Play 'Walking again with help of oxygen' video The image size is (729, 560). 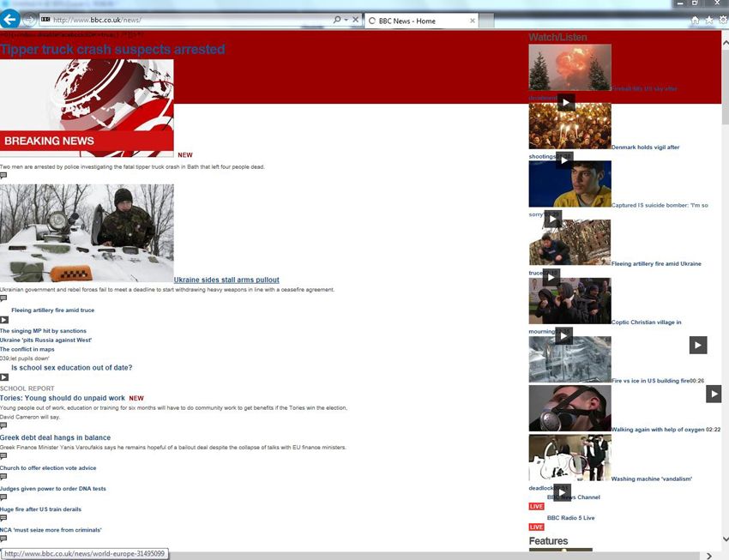pyautogui.click(x=714, y=394)
